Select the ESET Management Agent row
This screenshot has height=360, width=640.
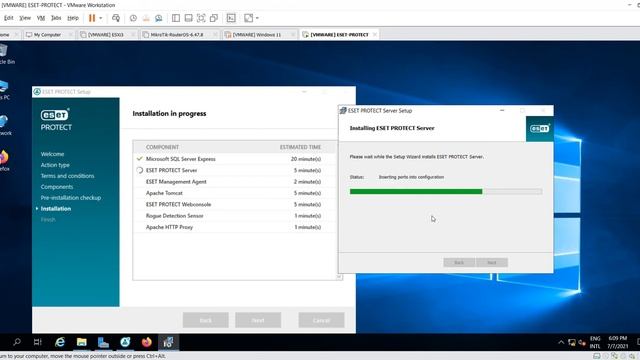(235, 182)
